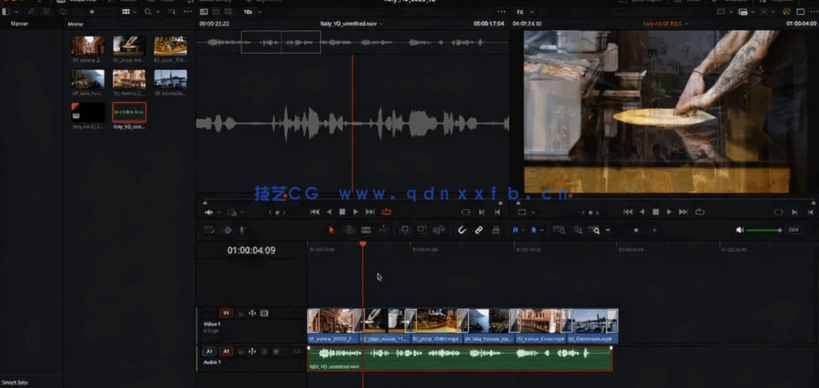Select the 03_pizza timeline clip
Image resolution: width=819 pixels, height=388 pixels.
click(x=436, y=326)
